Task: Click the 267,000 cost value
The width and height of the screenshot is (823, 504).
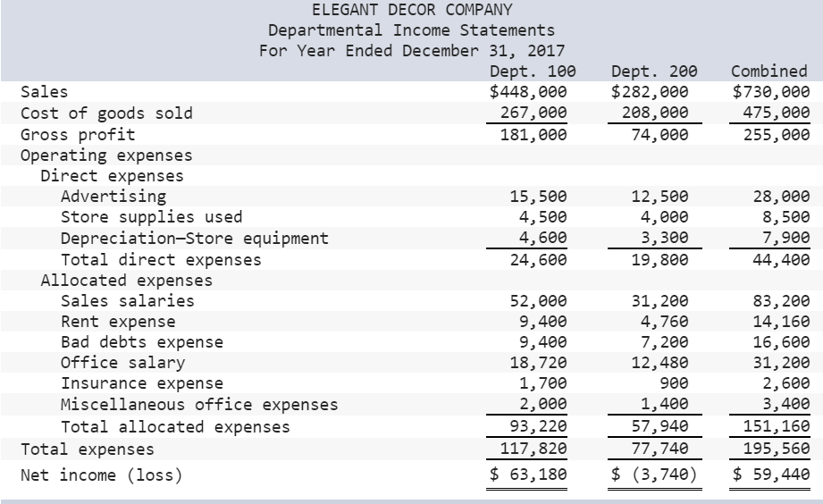Action: pyautogui.click(x=533, y=113)
